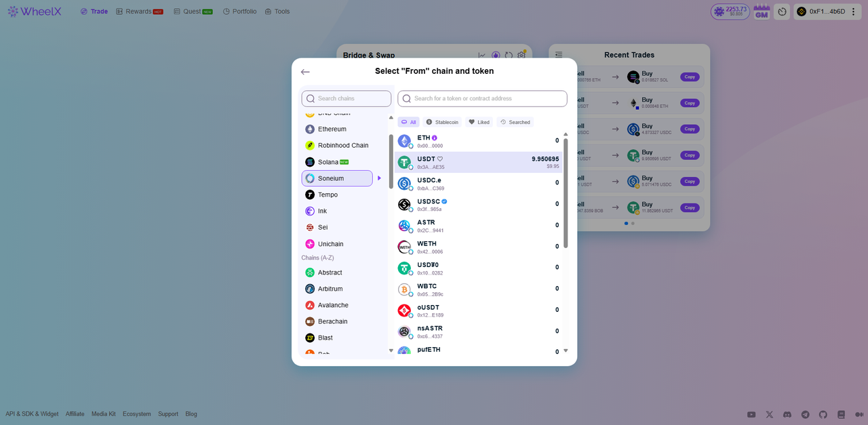Open Telegram icon in footer
868x425 pixels.
click(805, 414)
